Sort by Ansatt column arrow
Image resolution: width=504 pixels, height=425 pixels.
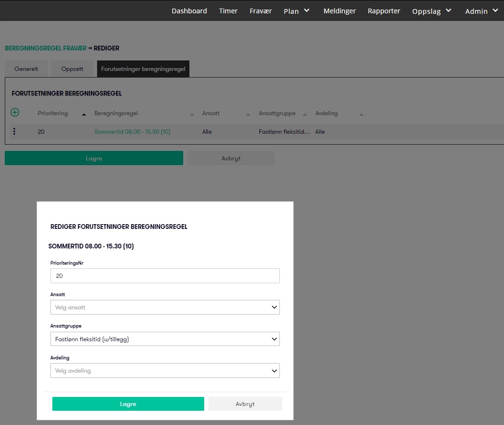pyautogui.click(x=247, y=114)
